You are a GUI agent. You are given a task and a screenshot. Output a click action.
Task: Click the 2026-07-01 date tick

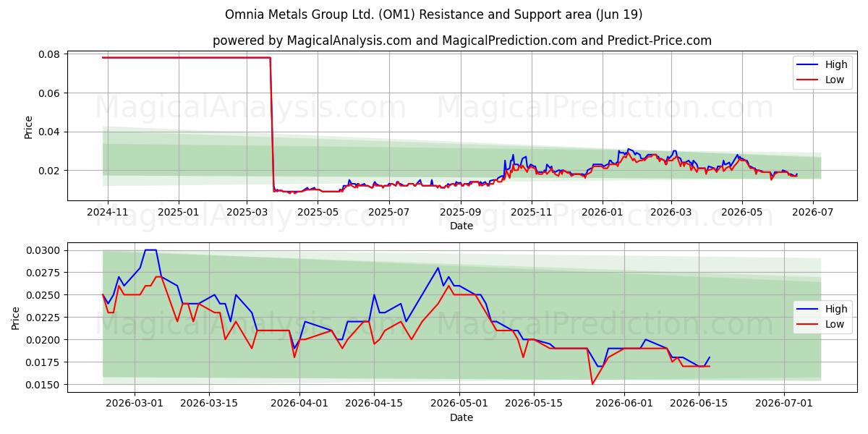(x=784, y=404)
